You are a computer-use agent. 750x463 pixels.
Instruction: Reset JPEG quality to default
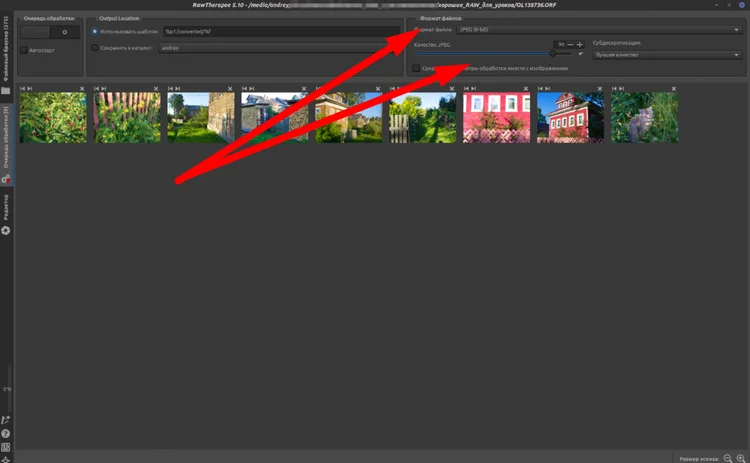tap(580, 54)
